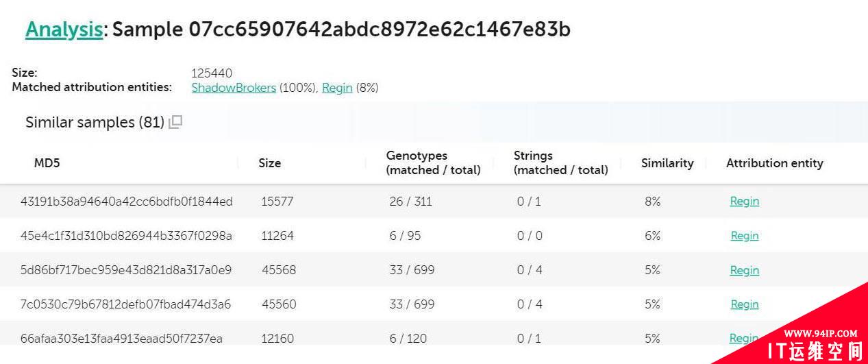Click the copy icon beside Similar samples
Screen dimensions: 868x364
(175, 123)
